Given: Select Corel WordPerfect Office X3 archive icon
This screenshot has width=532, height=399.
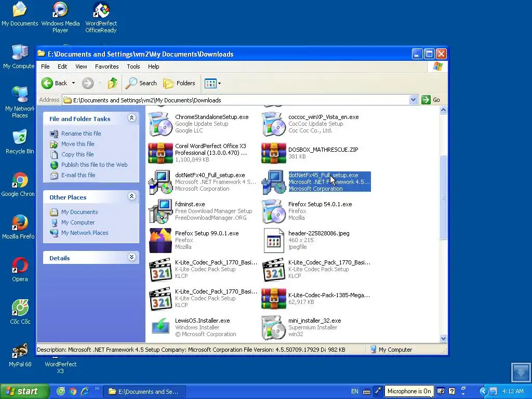Looking at the screenshot, I should point(160,153).
